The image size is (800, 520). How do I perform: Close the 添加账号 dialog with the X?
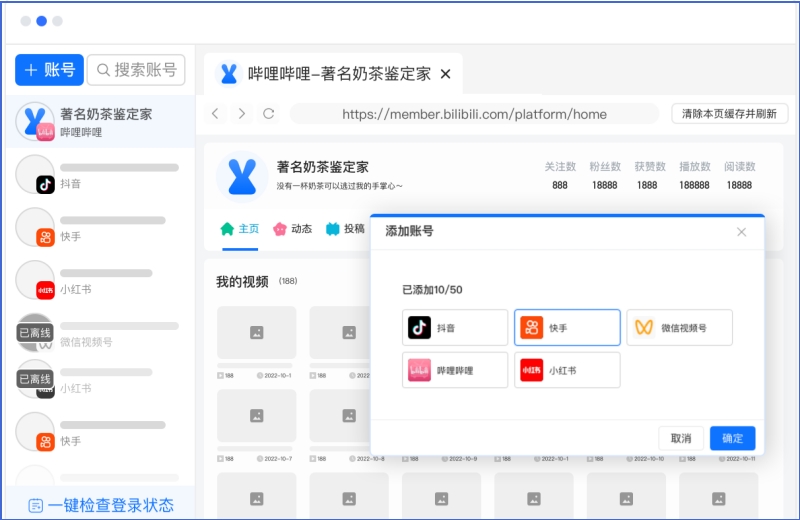point(741,232)
